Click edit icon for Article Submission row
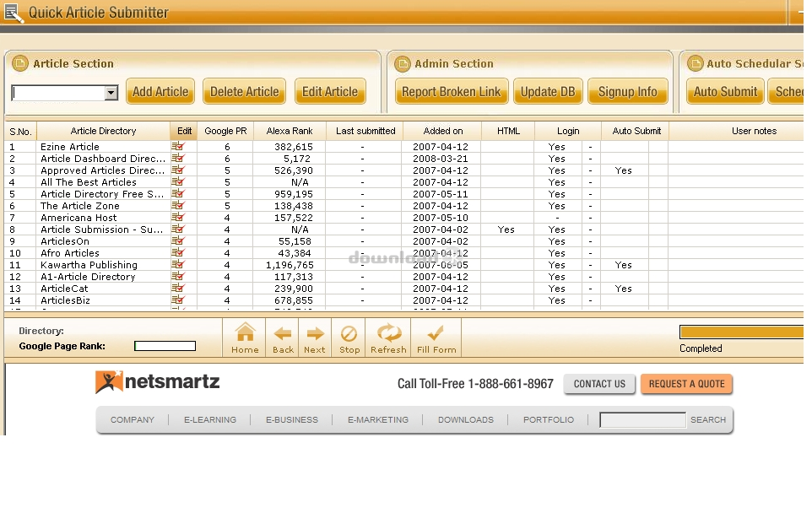 (x=178, y=229)
